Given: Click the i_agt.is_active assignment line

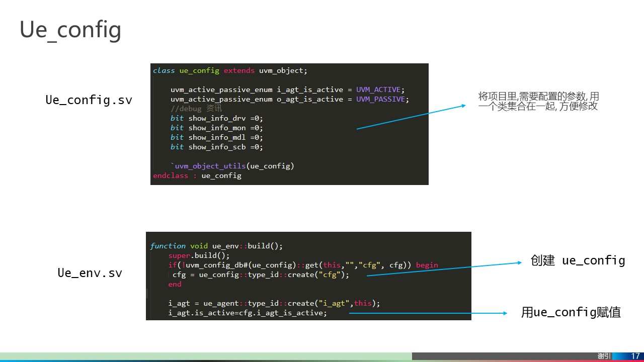Looking at the screenshot, I should pos(247,313).
